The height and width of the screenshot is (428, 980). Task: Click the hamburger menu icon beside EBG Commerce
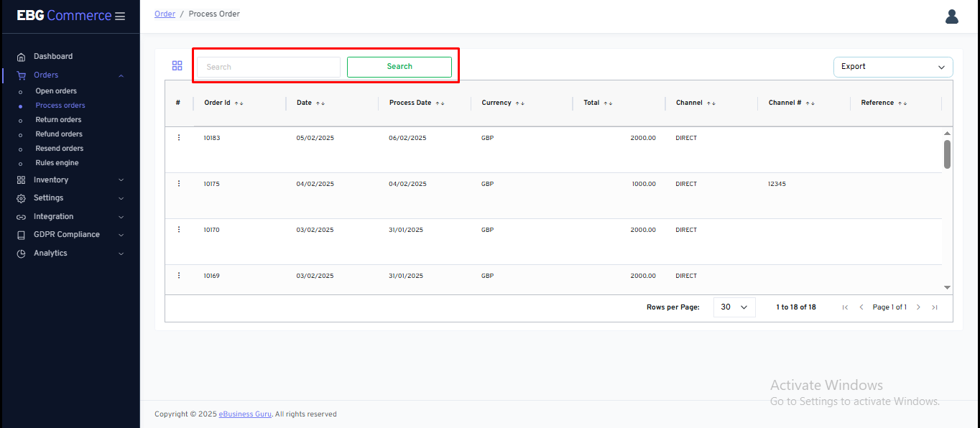click(x=120, y=17)
